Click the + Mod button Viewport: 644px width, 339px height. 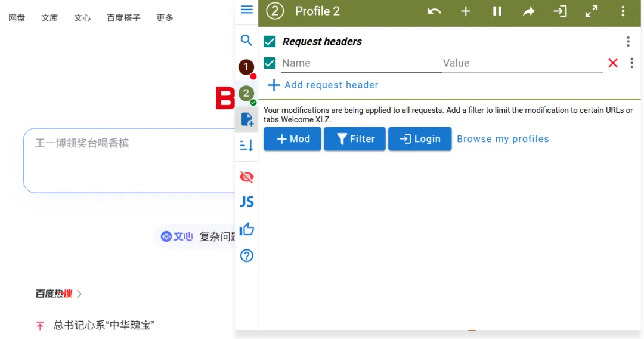point(292,139)
